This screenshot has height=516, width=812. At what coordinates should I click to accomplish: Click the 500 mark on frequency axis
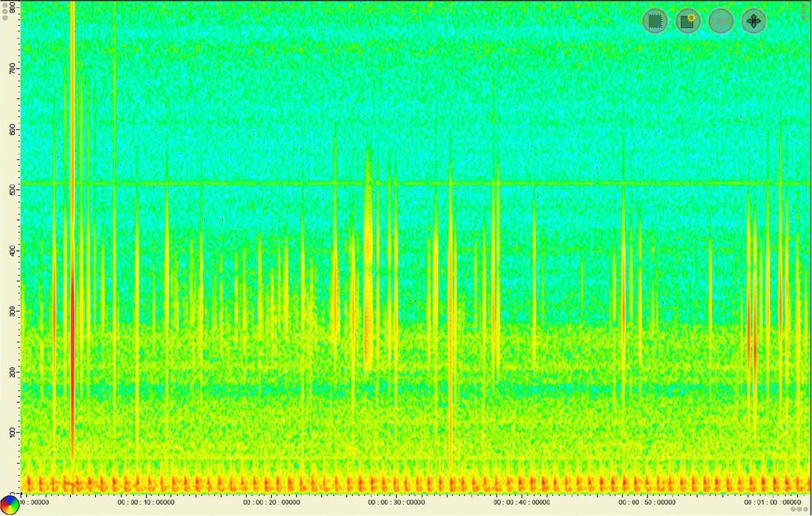coord(12,190)
